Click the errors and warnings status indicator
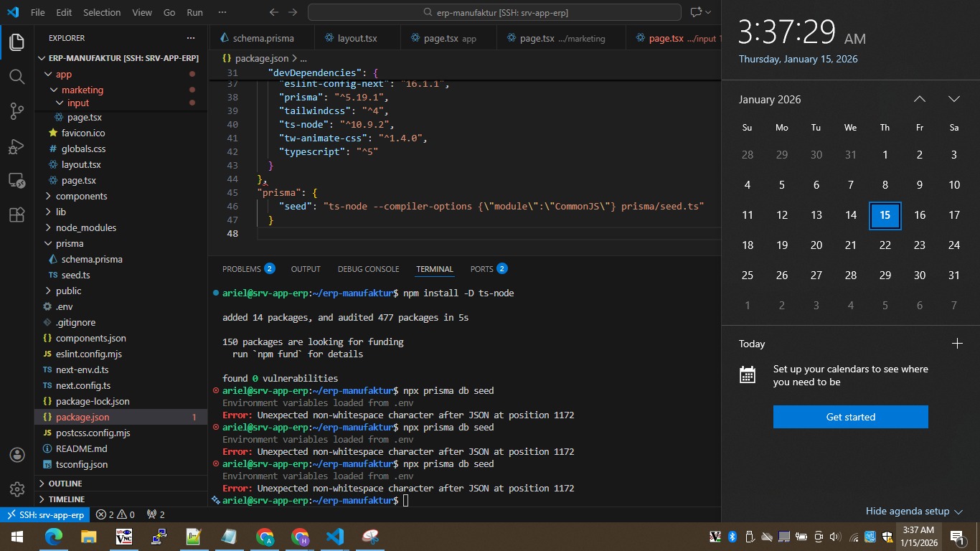980x551 pixels. click(x=116, y=514)
